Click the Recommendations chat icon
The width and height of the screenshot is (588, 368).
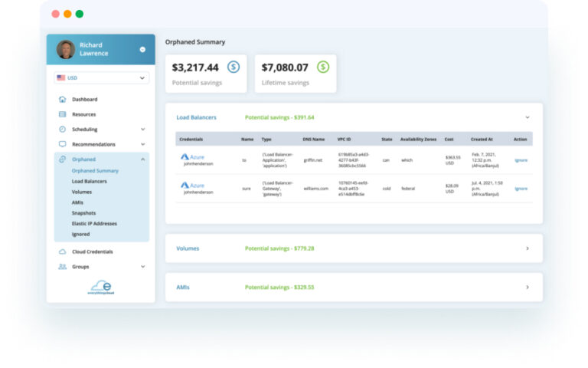(x=62, y=144)
